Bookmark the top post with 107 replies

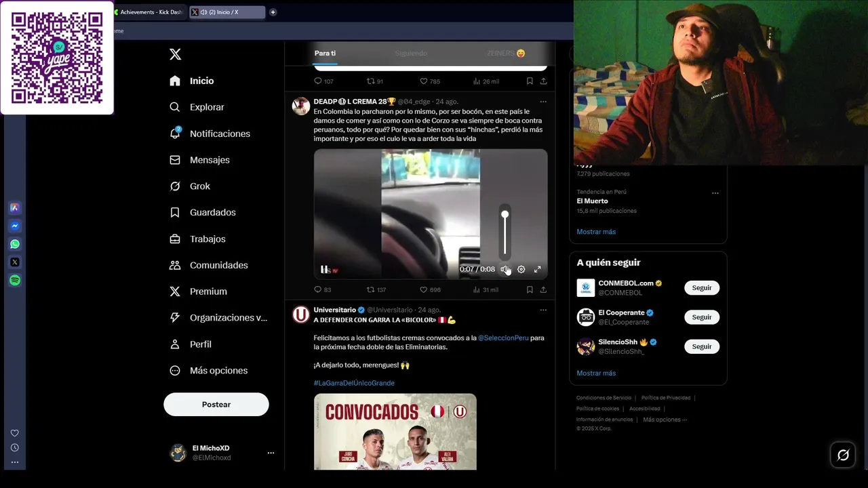click(529, 81)
